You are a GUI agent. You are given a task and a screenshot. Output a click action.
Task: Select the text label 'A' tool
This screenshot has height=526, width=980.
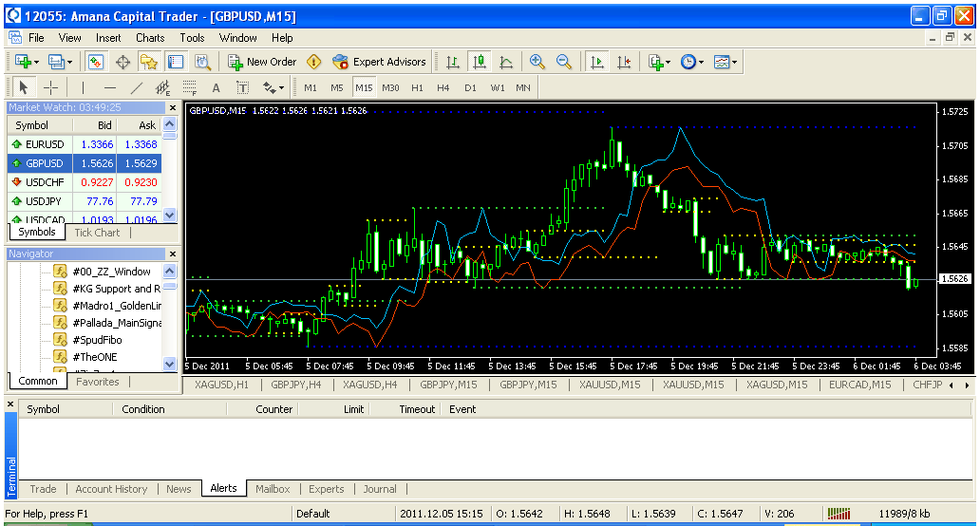click(216, 87)
